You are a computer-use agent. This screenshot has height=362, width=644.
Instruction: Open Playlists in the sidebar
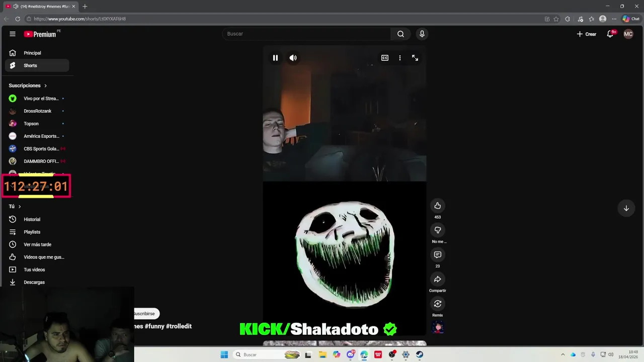pyautogui.click(x=37, y=232)
